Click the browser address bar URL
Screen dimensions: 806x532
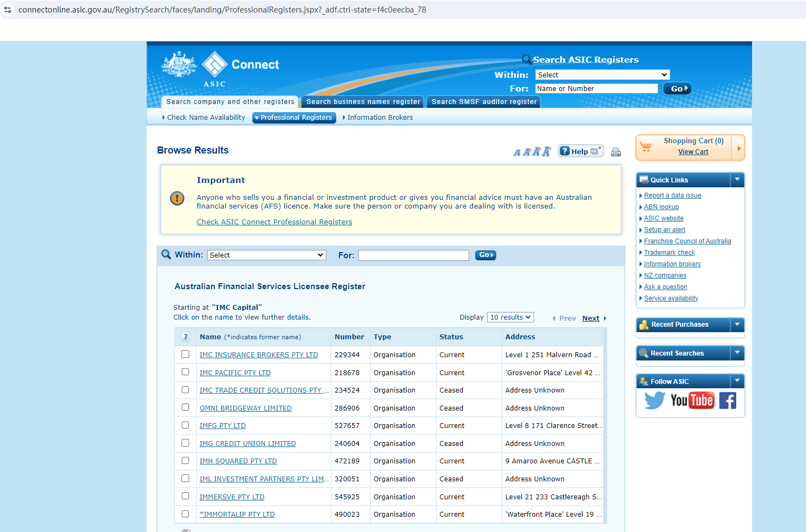[222, 10]
